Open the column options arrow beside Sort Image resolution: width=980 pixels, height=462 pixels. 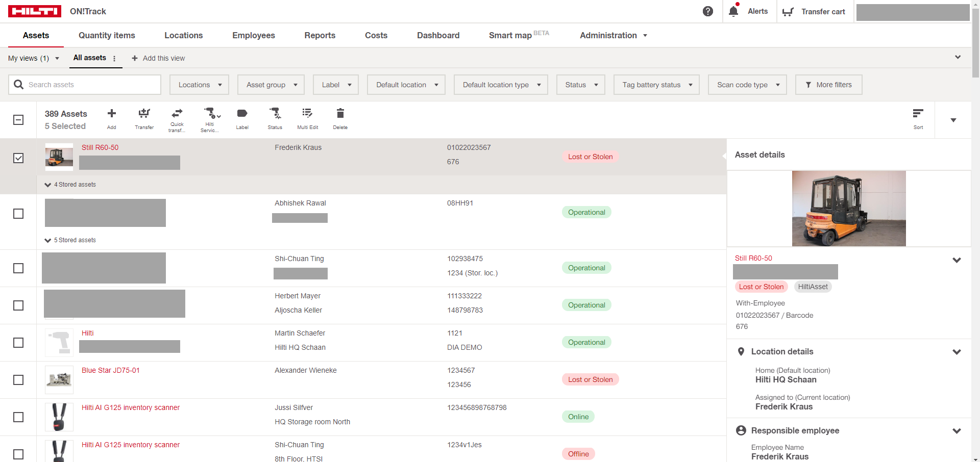coord(953,120)
